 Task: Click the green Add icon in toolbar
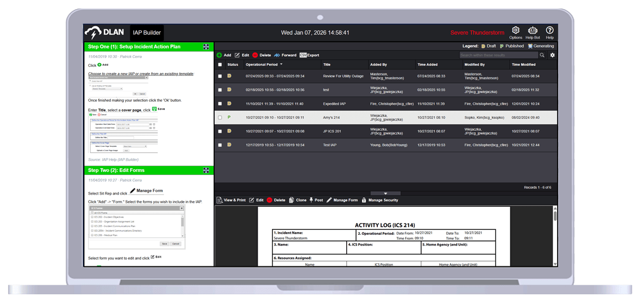click(219, 55)
